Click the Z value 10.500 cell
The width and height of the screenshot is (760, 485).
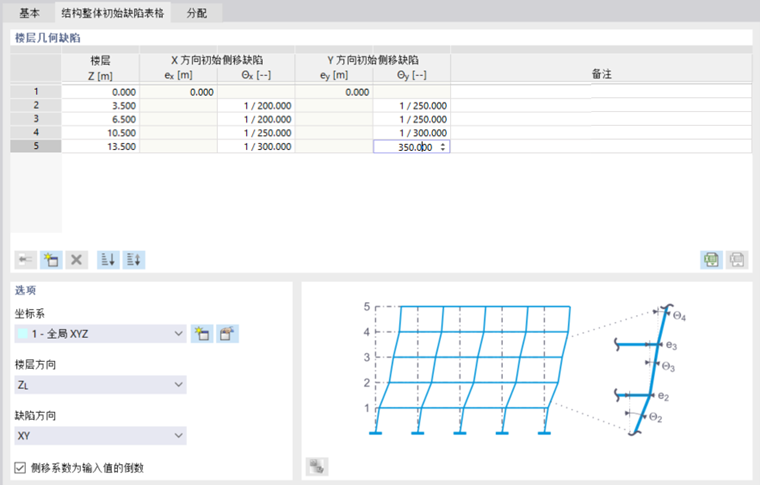[x=100, y=133]
